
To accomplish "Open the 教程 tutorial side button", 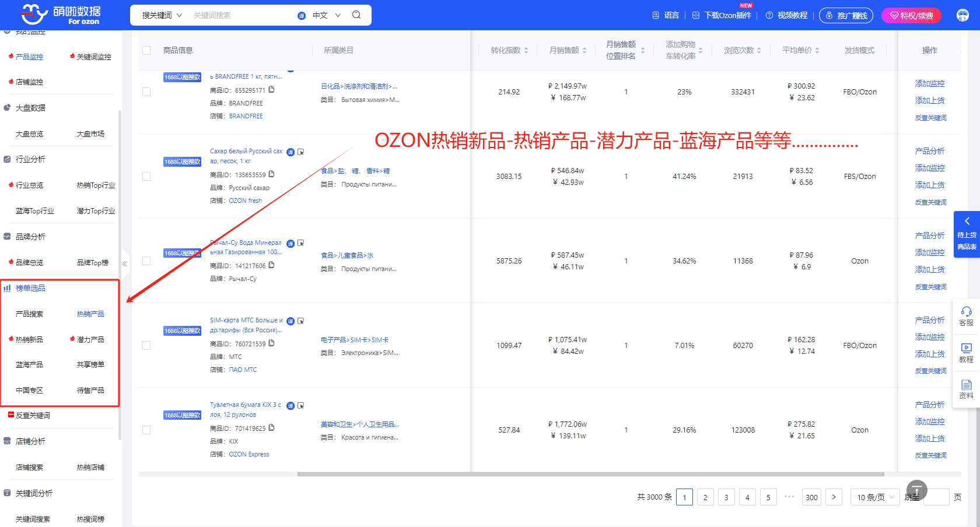I will click(x=966, y=353).
